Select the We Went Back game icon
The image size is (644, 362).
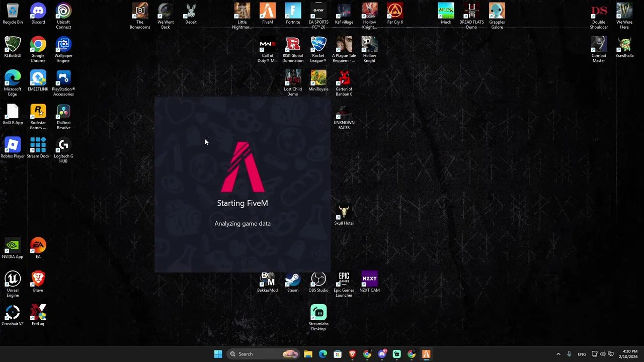click(166, 16)
